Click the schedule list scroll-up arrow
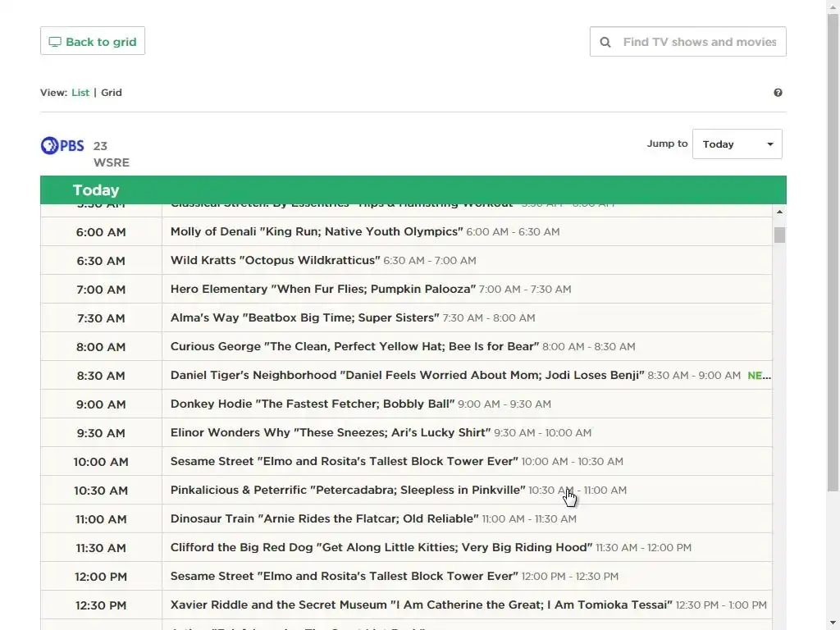This screenshot has height=630, width=840. point(779,212)
